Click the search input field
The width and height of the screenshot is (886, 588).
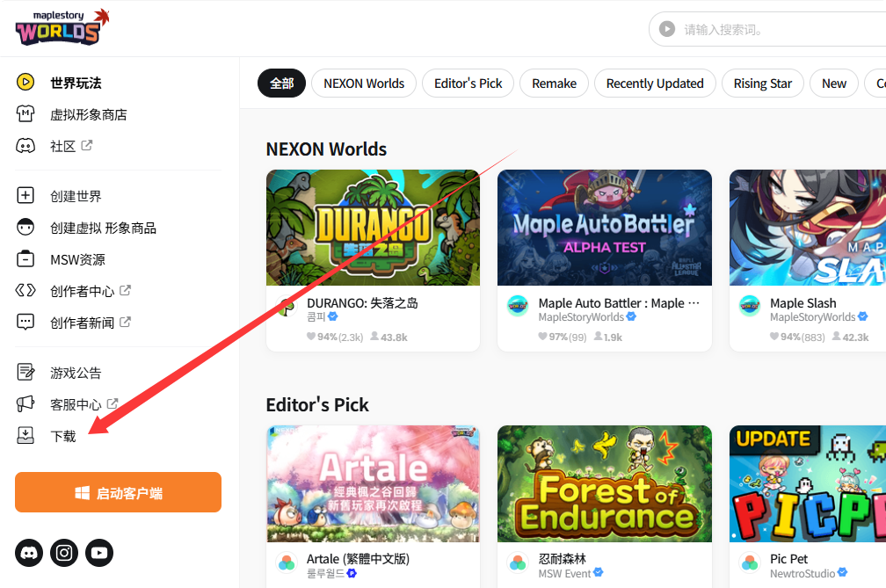coord(768,29)
